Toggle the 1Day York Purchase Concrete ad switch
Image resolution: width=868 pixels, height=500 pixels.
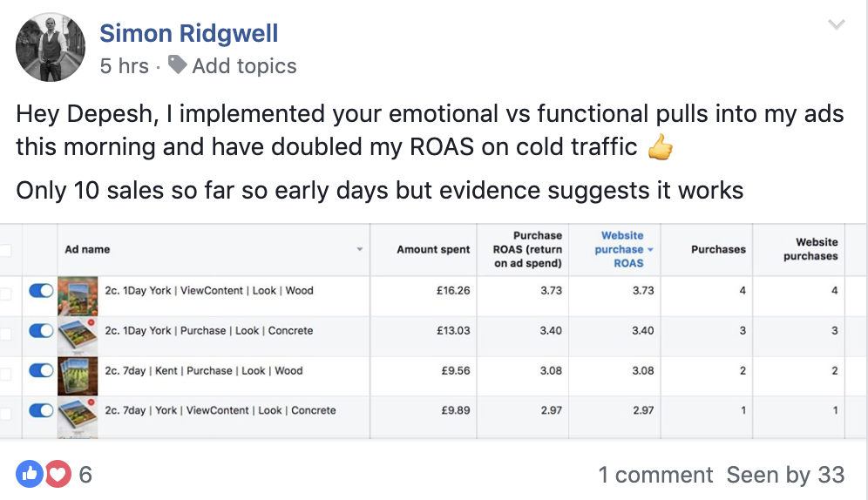[x=41, y=331]
